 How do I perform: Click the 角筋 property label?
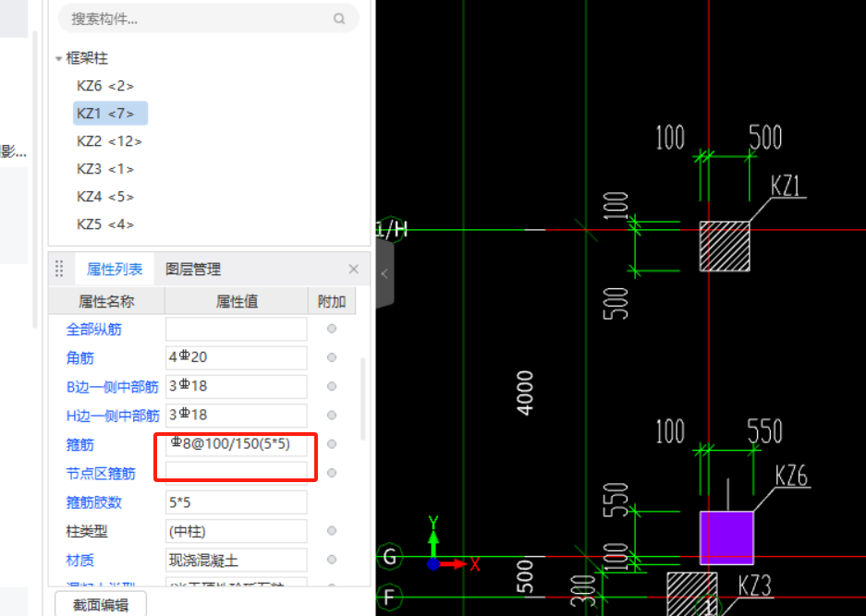point(80,358)
